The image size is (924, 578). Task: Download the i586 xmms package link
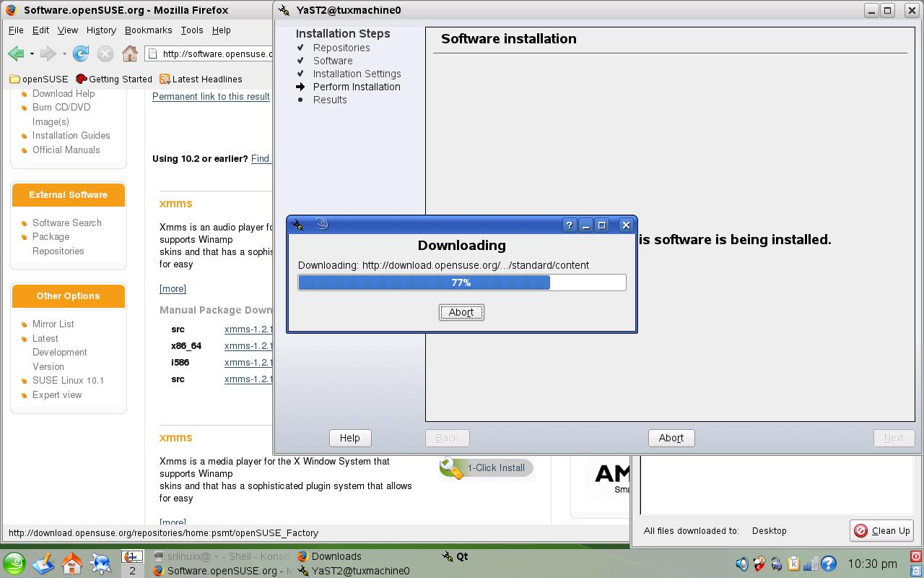pos(248,363)
